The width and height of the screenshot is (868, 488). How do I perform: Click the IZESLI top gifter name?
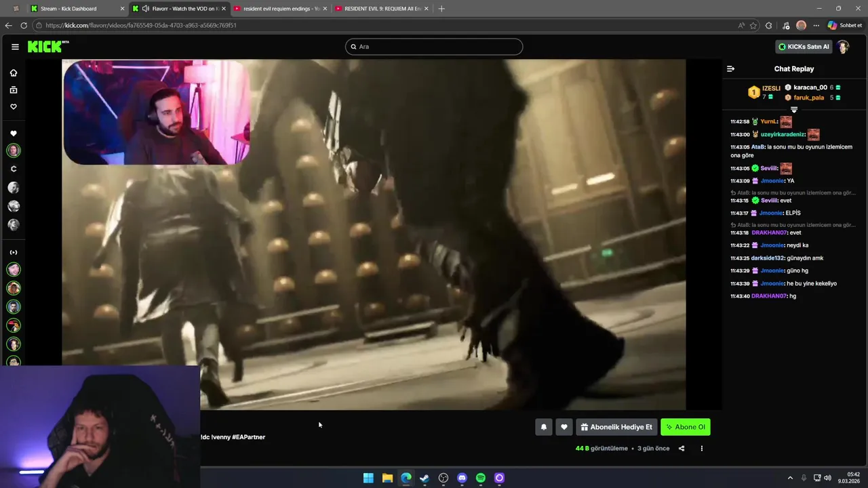click(771, 88)
